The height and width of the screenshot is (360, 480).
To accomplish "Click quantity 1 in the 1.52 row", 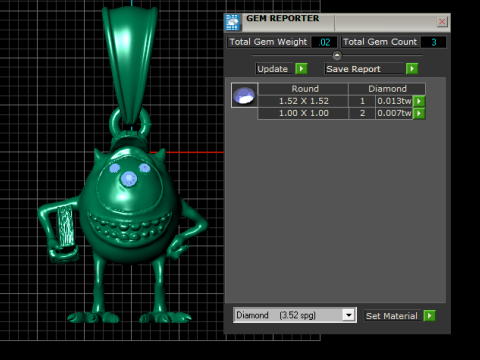I will click(362, 101).
